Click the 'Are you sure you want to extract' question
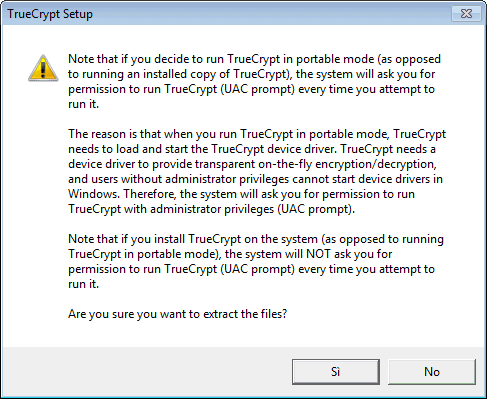 [177, 314]
